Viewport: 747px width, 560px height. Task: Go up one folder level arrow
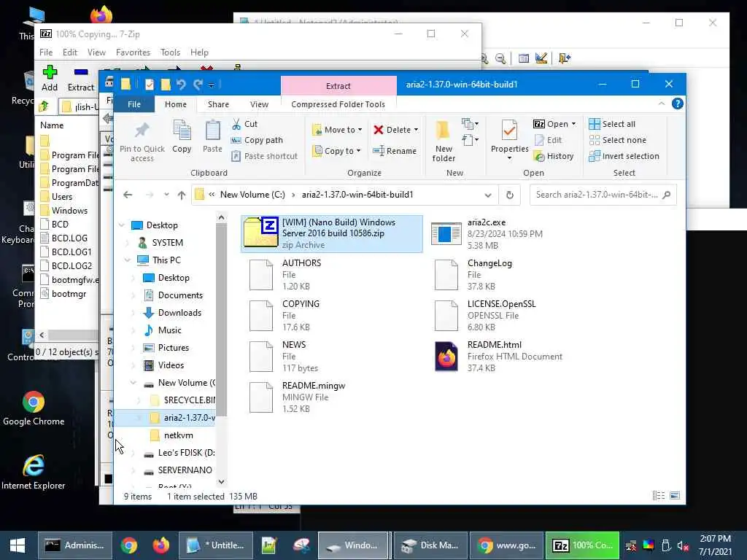point(182,195)
